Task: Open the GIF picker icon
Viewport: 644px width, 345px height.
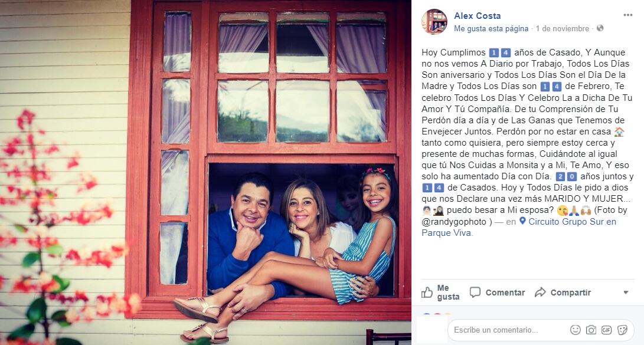Action: pos(607,330)
